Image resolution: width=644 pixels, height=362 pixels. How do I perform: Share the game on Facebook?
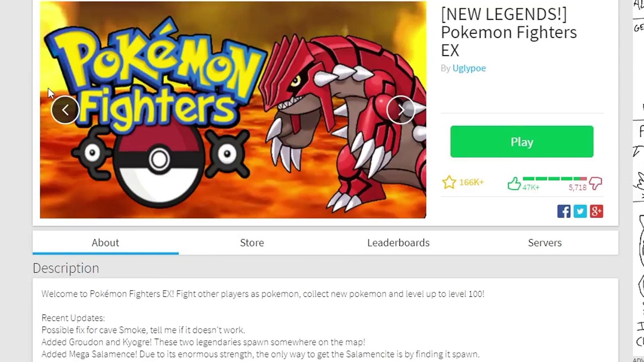click(564, 212)
